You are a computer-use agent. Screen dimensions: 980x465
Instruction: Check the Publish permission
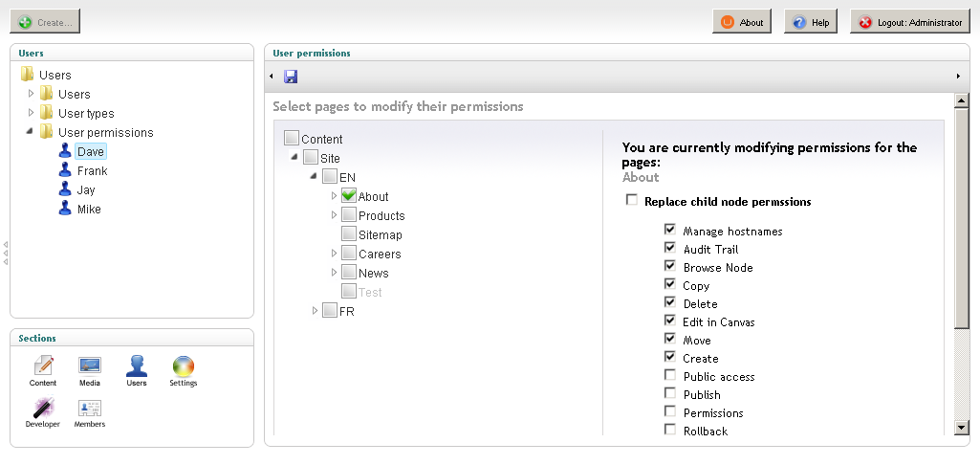coord(670,393)
